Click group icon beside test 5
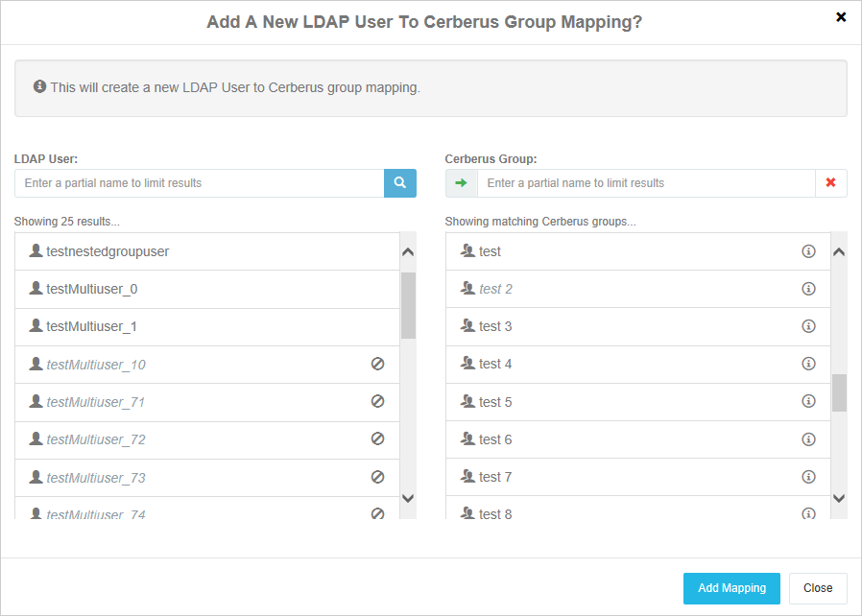Image resolution: width=862 pixels, height=616 pixels. [467, 401]
